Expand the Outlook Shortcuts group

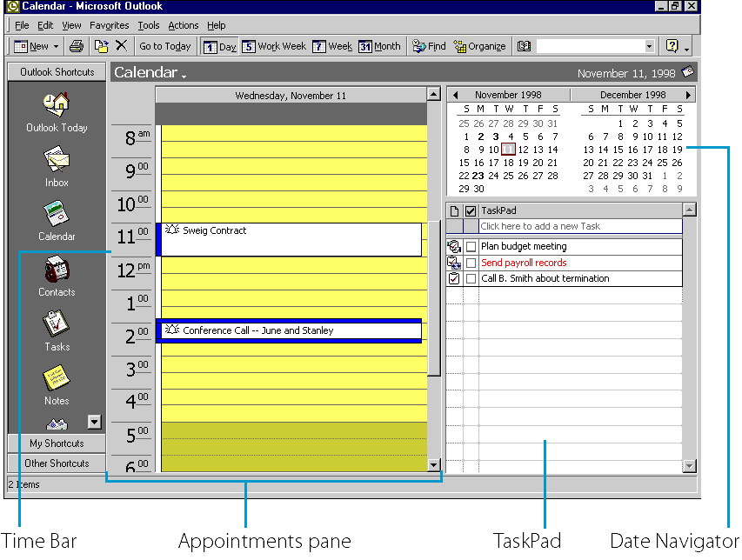(57, 72)
